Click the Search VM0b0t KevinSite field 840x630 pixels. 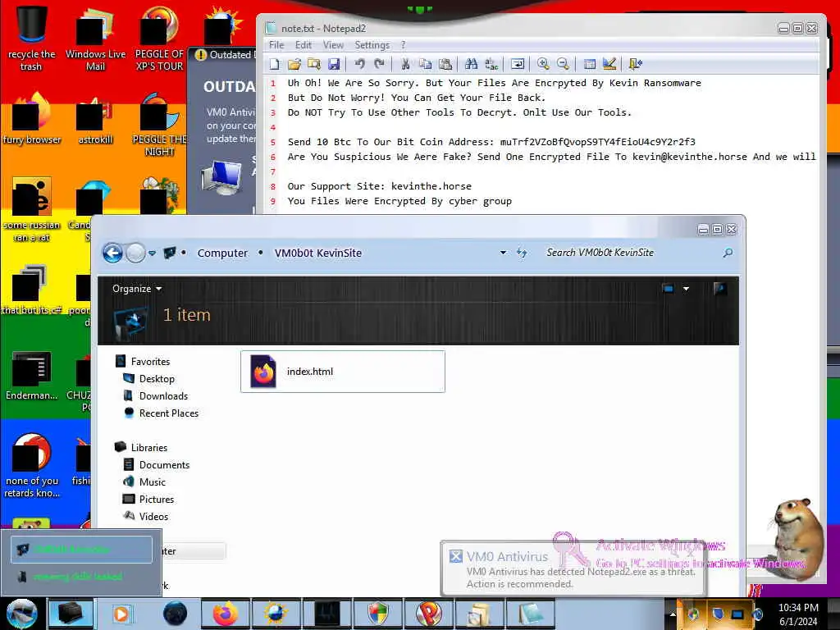point(631,253)
